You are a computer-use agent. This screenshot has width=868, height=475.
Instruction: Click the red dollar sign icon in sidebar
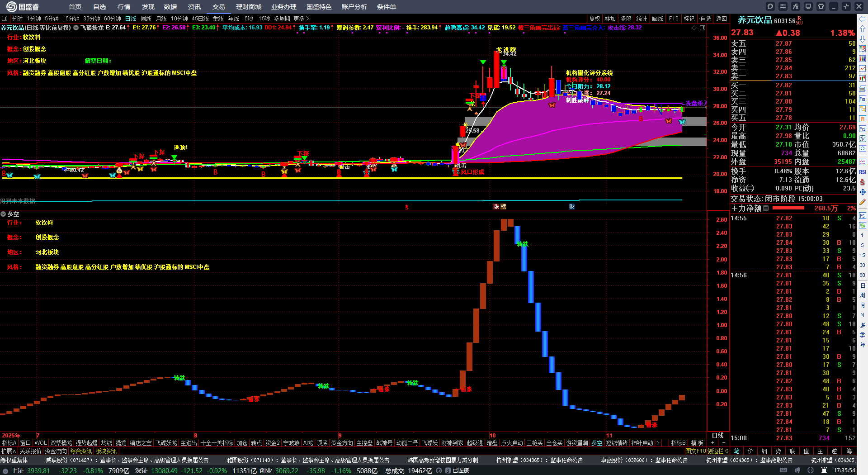coord(863,182)
